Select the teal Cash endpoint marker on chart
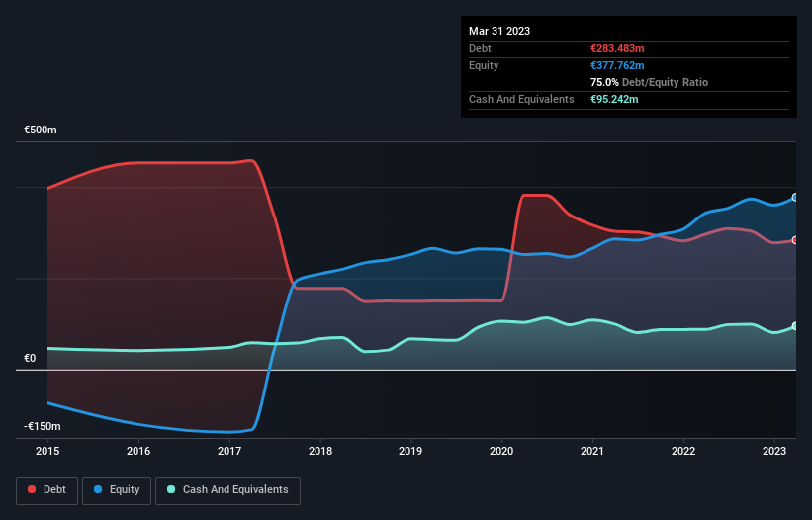812x520 pixels. [x=795, y=326]
